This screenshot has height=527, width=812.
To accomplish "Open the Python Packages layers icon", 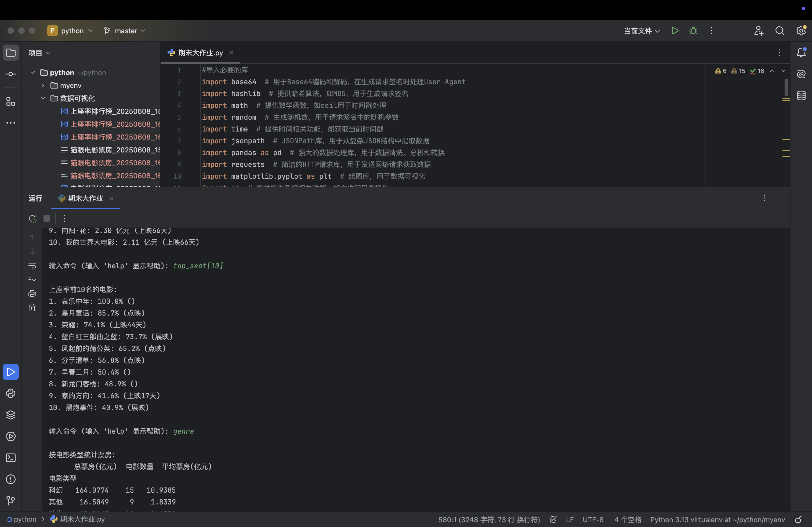I will (x=10, y=415).
